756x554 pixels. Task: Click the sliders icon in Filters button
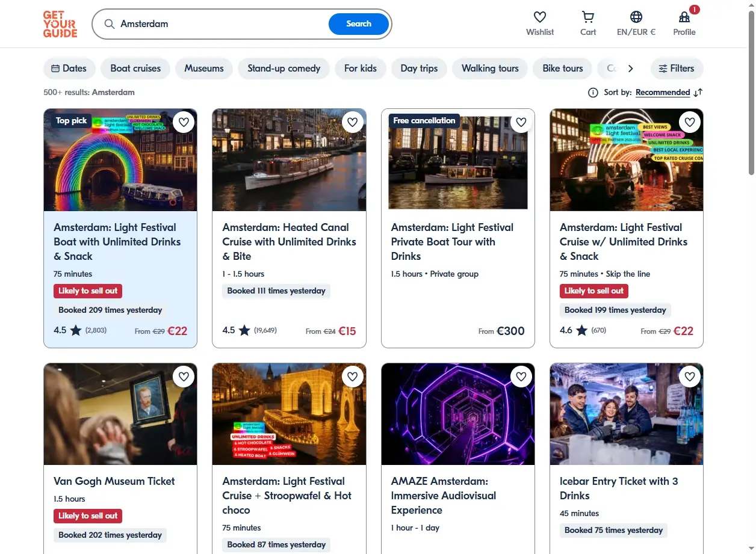(x=663, y=69)
